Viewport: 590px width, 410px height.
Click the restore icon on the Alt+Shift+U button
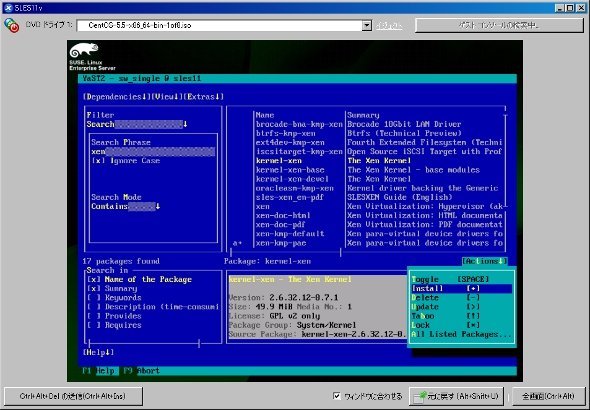click(420, 396)
